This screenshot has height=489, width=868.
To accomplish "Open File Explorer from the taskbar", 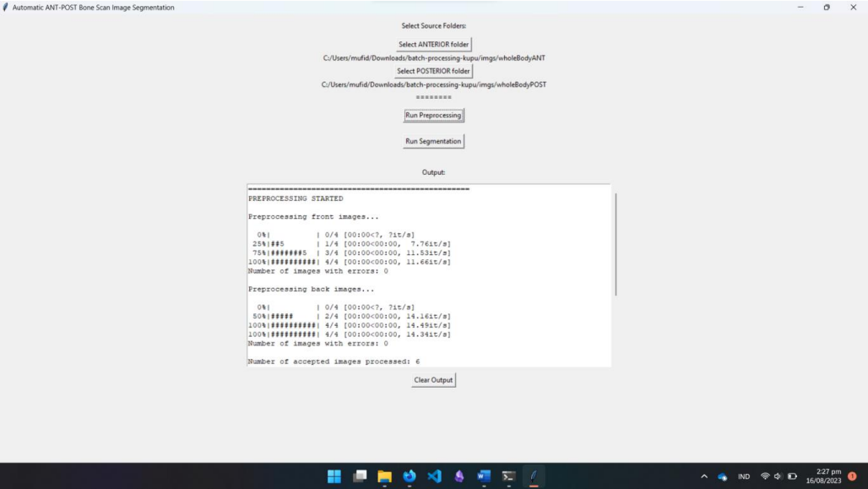I will [x=384, y=476].
